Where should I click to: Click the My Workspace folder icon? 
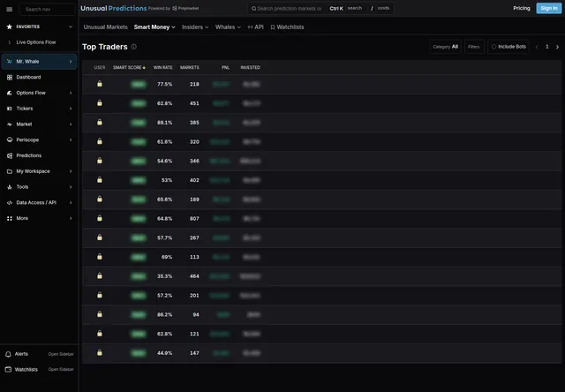tap(10, 171)
